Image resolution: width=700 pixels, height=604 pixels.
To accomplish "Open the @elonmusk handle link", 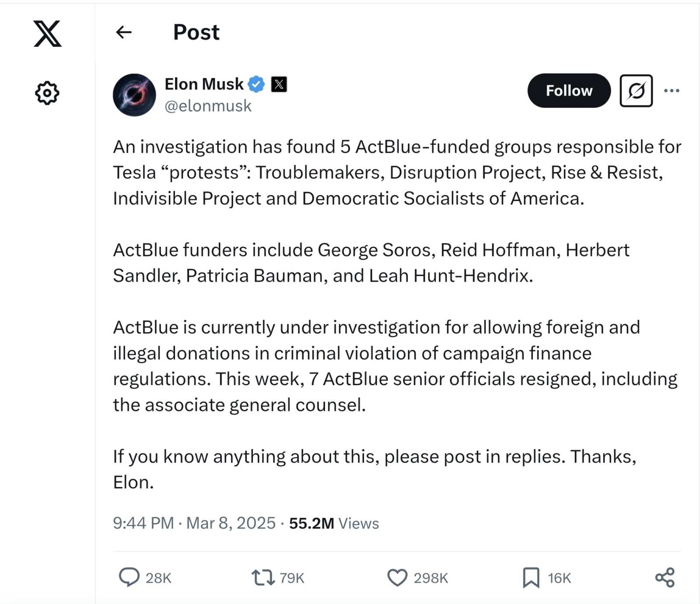I will pos(208,106).
